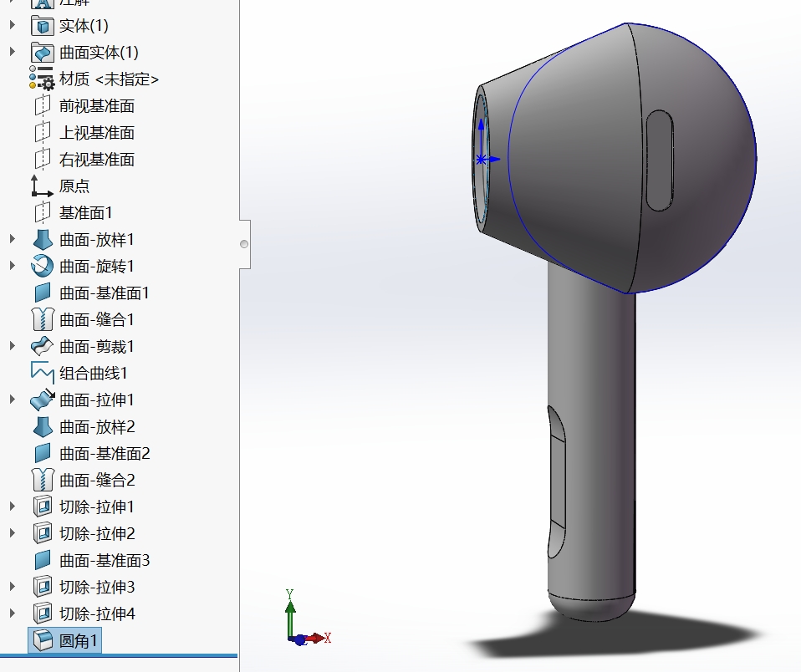Click the 上视基准面 plane icon

click(x=43, y=132)
